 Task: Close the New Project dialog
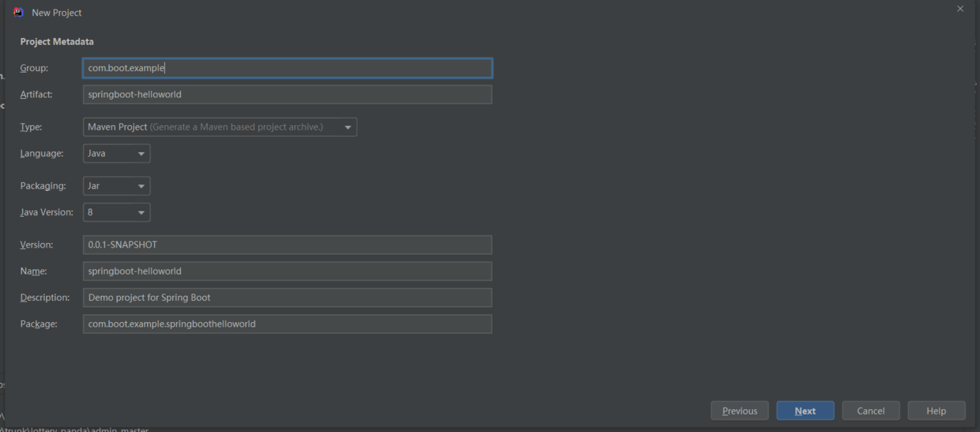(960, 9)
